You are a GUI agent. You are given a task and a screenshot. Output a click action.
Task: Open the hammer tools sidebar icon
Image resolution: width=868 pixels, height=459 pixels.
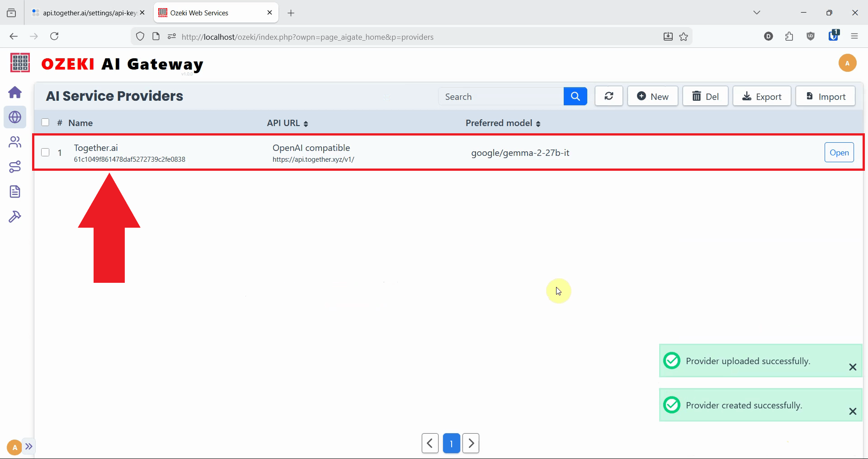(15, 217)
